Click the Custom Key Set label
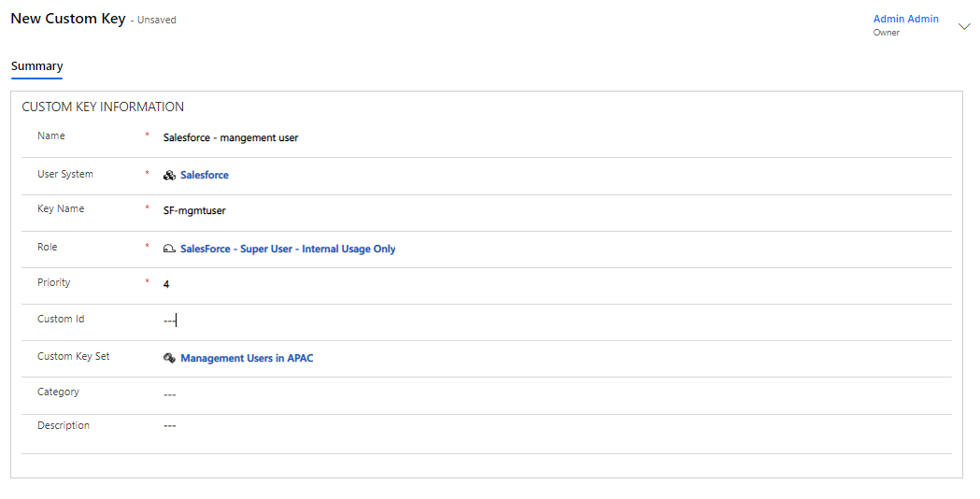This screenshot has width=980, height=499. [x=73, y=356]
